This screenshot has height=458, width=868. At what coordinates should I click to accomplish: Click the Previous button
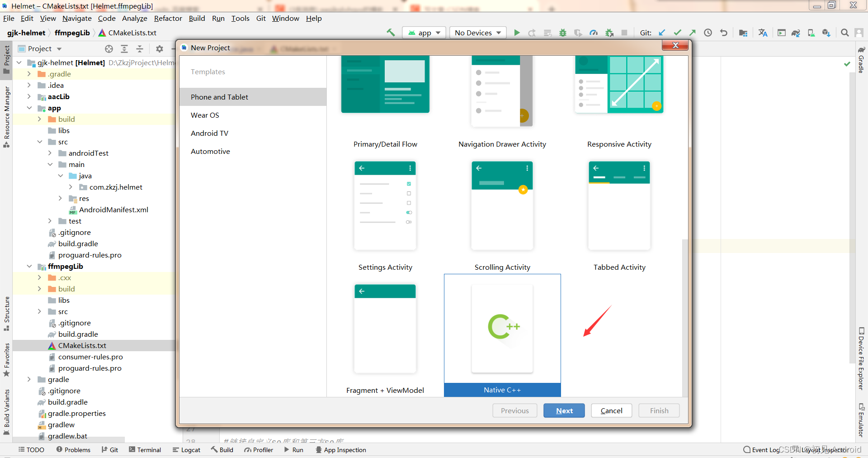click(x=514, y=410)
